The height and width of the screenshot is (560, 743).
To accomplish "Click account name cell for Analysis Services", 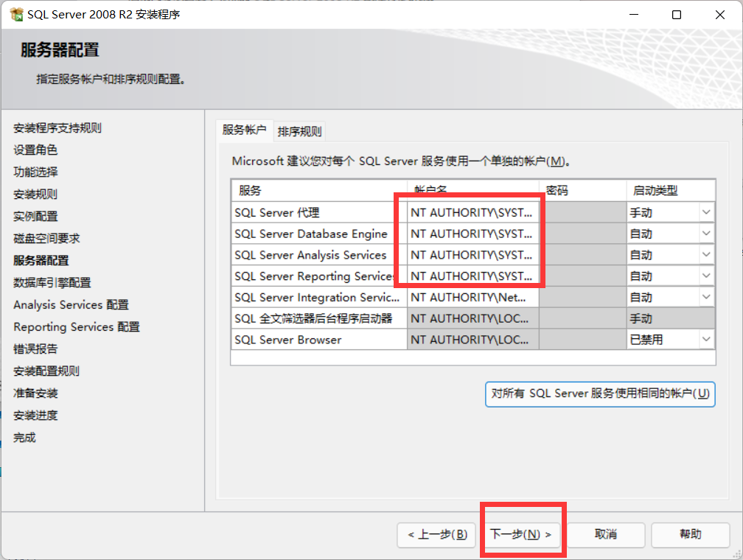I will coord(472,255).
